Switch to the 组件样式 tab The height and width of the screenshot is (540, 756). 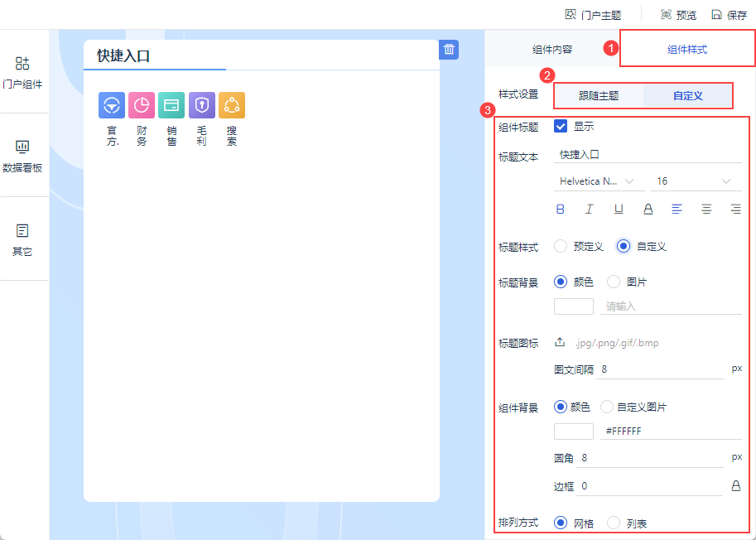pos(687,49)
